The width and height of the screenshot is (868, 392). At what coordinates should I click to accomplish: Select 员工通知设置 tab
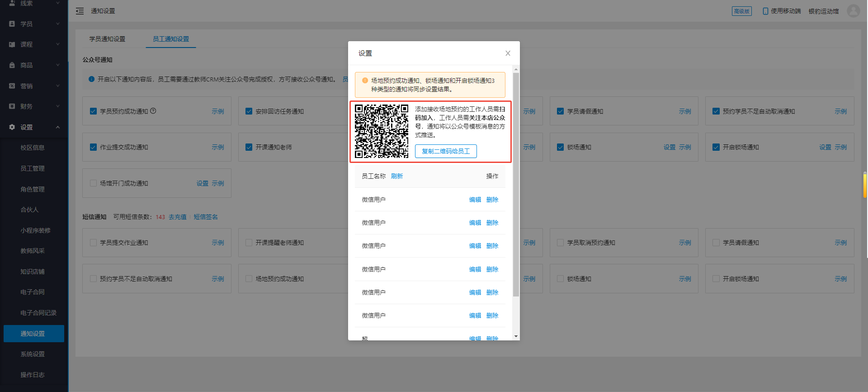[171, 39]
